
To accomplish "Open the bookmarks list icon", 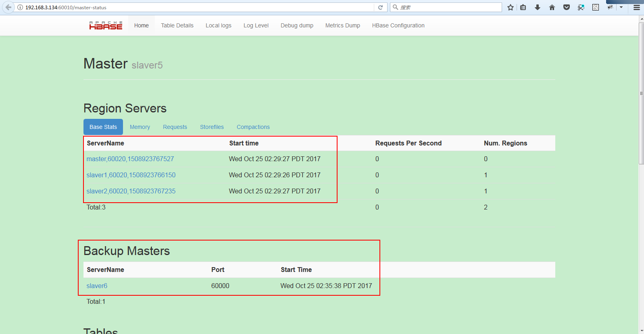I will pos(523,7).
